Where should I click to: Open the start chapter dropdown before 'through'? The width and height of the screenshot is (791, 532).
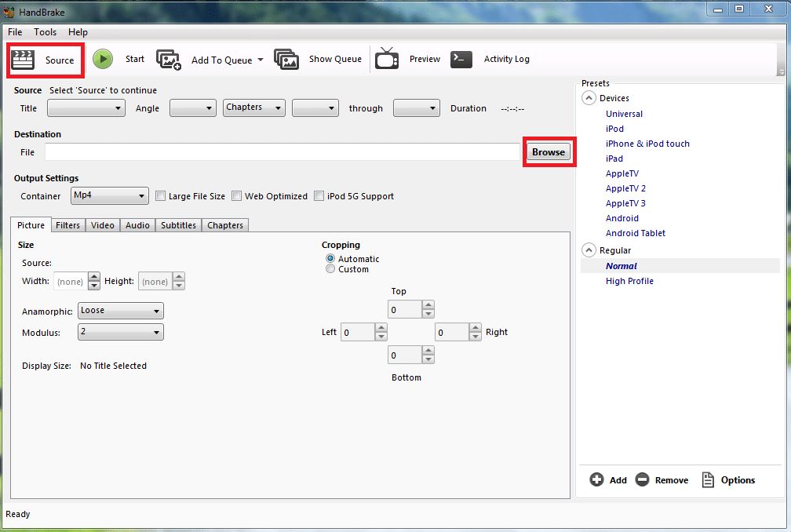315,108
